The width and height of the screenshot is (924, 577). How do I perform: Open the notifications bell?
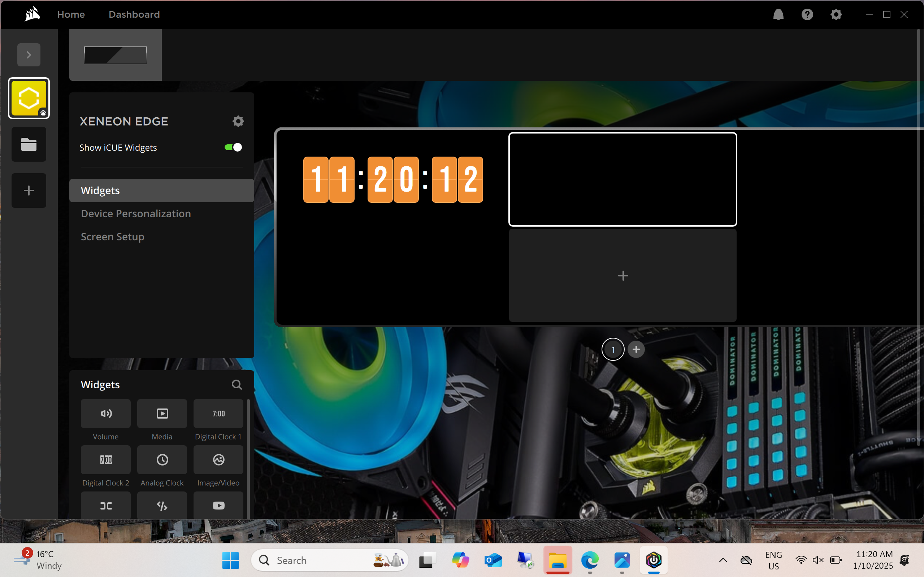pyautogui.click(x=778, y=14)
